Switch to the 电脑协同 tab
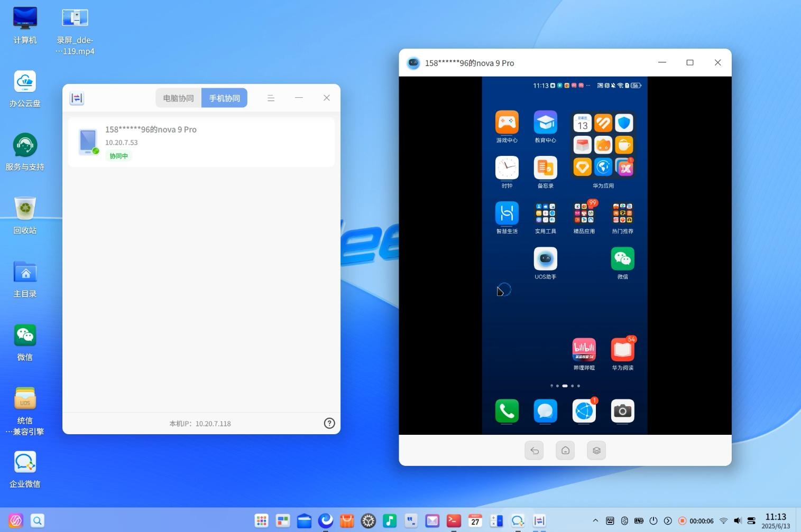The width and height of the screenshot is (801, 532). [178, 98]
